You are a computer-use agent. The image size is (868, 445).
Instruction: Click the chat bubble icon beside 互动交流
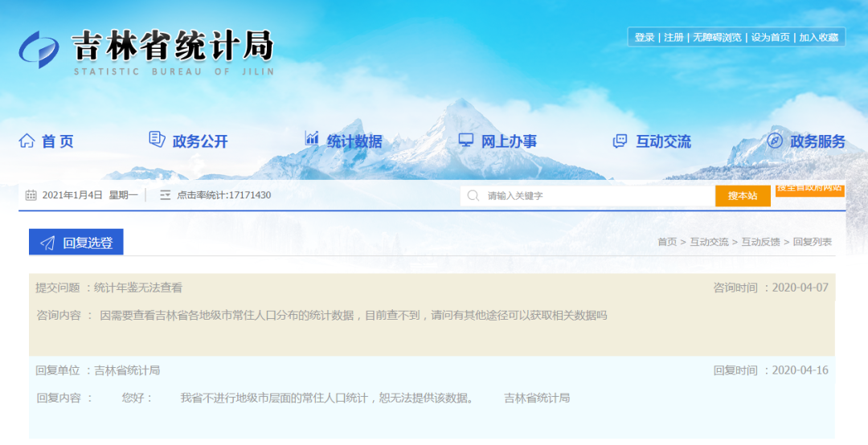point(620,141)
